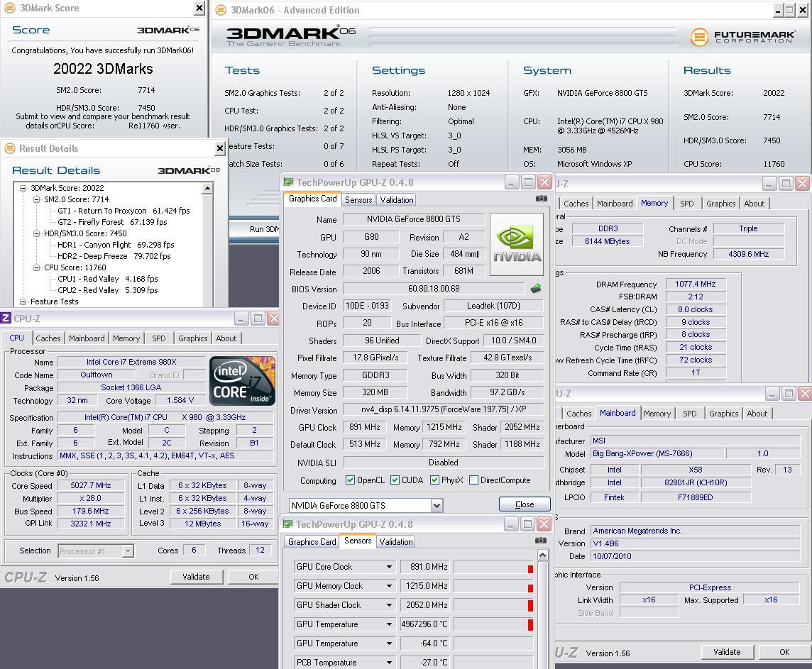Click Validate in the CPU-Z Mainboard window
Screen dimensions: 812x669
[727, 652]
